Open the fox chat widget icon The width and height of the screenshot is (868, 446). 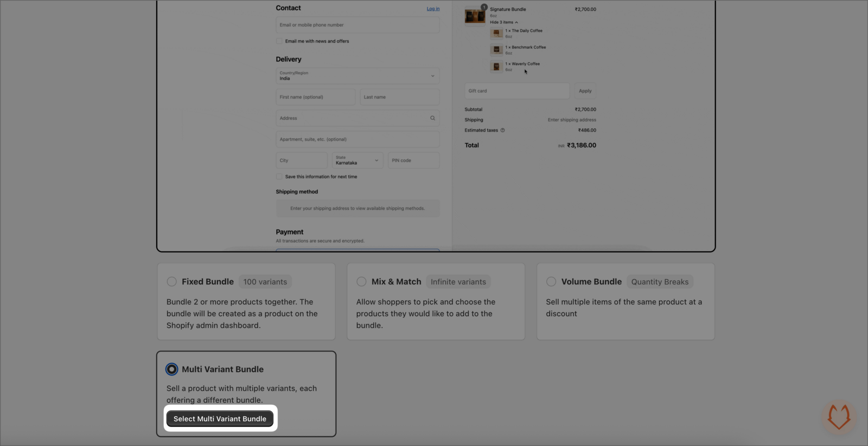click(839, 417)
